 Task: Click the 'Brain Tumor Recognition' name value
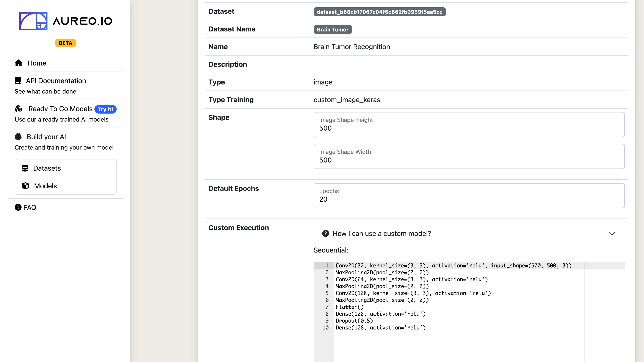pos(352,47)
